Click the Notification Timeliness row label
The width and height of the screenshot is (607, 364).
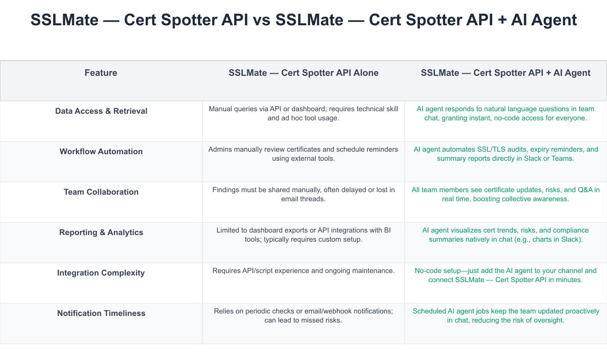(x=101, y=313)
